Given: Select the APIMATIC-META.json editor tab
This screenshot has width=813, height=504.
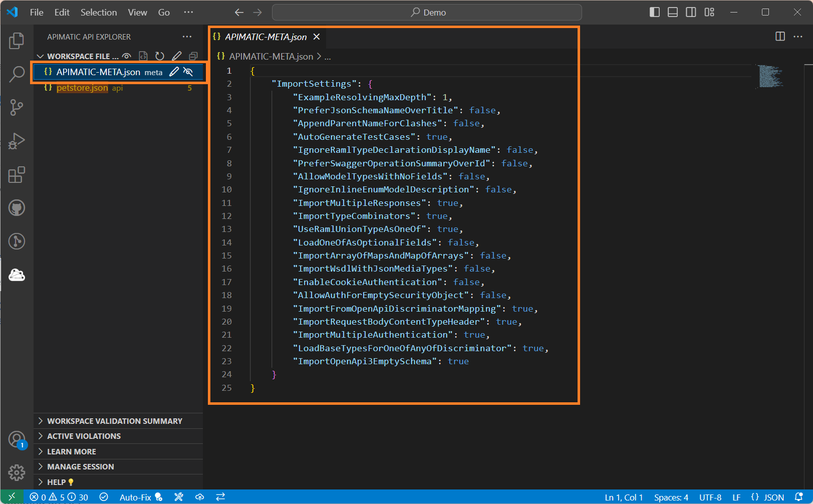Looking at the screenshot, I should (267, 37).
